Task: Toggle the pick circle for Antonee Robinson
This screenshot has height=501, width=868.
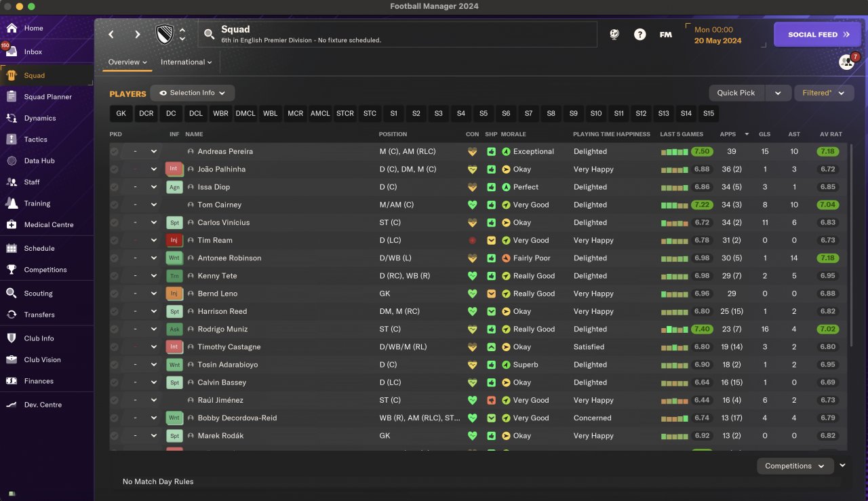Action: coord(114,258)
